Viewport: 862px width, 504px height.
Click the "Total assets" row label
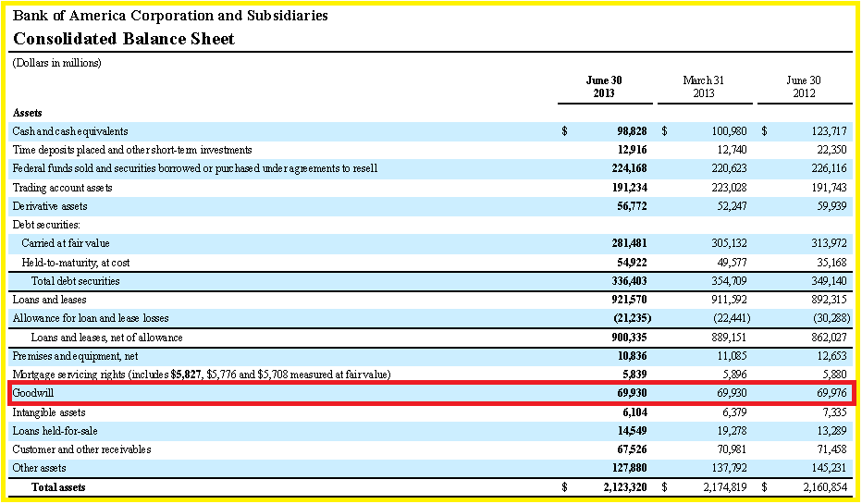pyautogui.click(x=58, y=487)
